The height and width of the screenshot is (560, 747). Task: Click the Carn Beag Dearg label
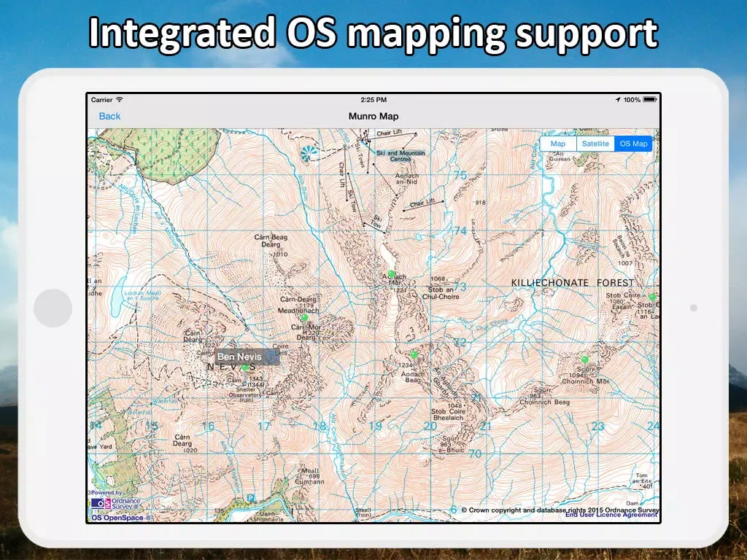point(271,241)
